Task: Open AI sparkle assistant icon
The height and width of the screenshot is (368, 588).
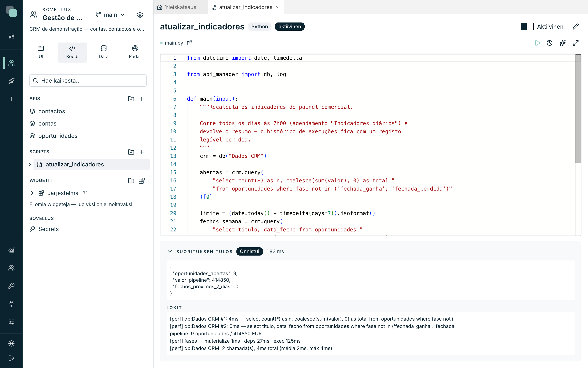Action: point(563,43)
